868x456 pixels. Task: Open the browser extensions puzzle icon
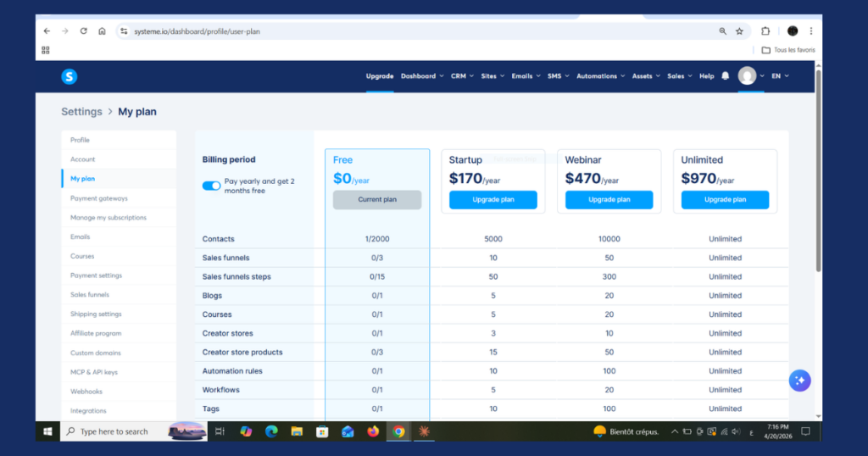pyautogui.click(x=765, y=31)
